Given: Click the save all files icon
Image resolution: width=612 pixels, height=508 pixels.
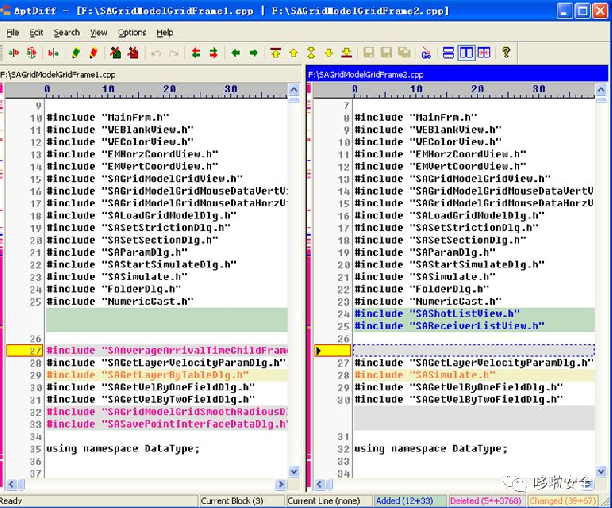Looking at the screenshot, I should click(404, 53).
